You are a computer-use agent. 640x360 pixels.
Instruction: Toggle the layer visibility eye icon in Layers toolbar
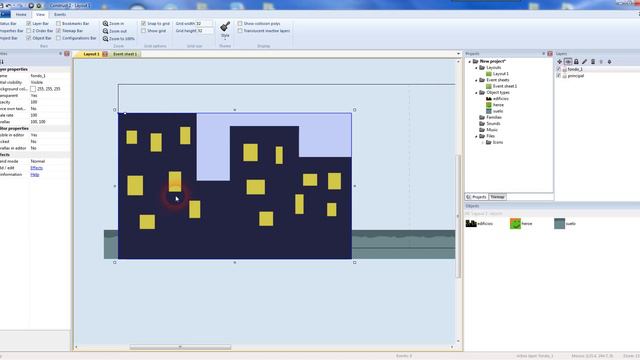[568, 62]
